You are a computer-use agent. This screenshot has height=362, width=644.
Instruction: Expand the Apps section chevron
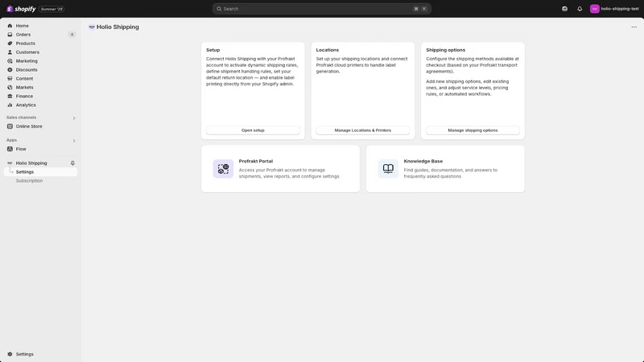click(x=74, y=141)
